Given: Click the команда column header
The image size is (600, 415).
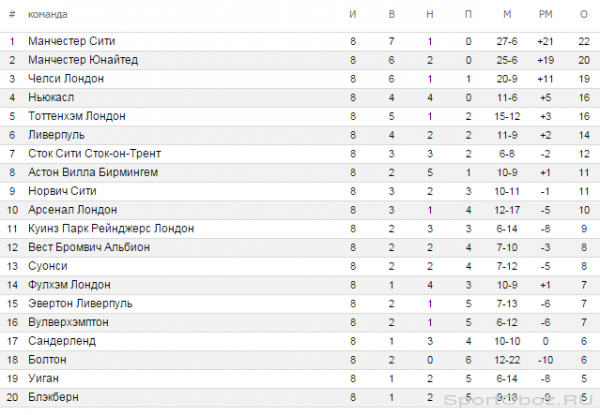Looking at the screenshot, I should tap(47, 15).
